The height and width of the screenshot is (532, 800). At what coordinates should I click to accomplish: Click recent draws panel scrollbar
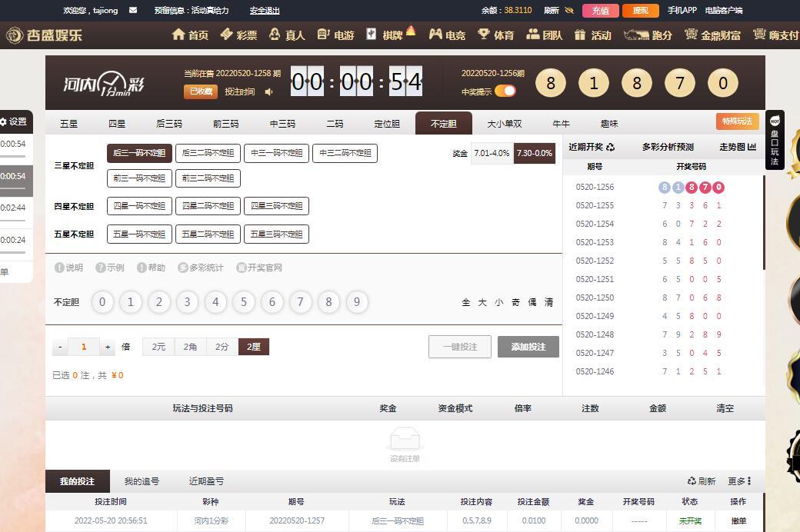[764, 223]
